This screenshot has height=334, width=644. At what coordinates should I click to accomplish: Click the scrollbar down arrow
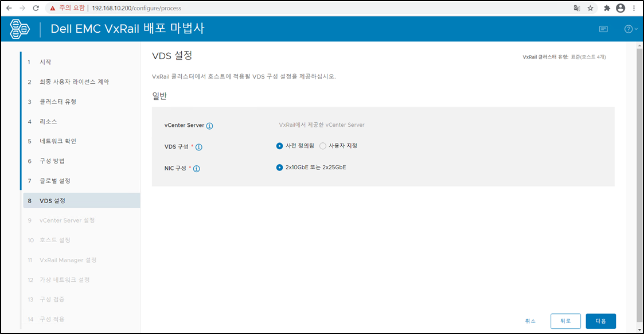coord(639,329)
